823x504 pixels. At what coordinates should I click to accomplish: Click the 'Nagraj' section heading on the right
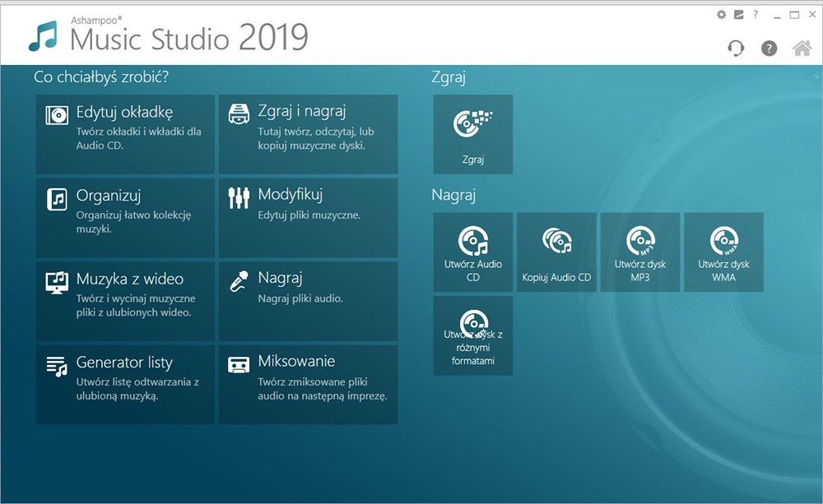tap(453, 196)
